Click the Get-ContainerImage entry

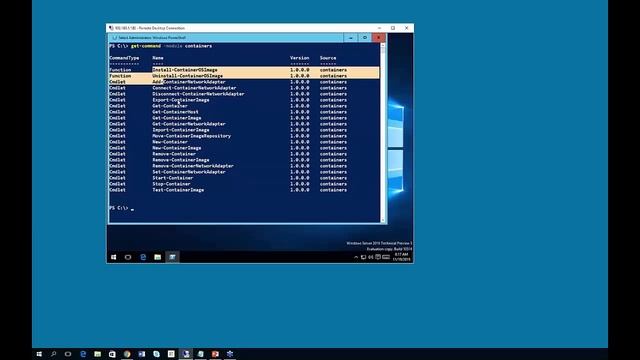tap(177, 118)
